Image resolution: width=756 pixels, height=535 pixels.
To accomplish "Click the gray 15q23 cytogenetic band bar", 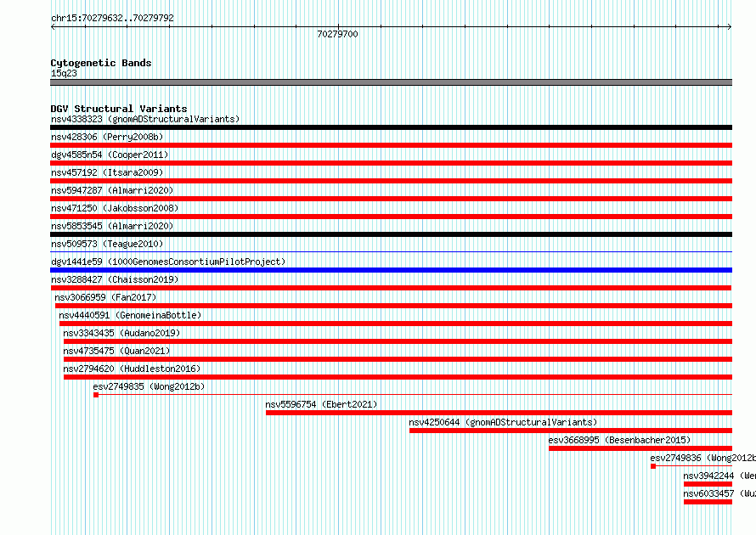I will click(x=391, y=82).
